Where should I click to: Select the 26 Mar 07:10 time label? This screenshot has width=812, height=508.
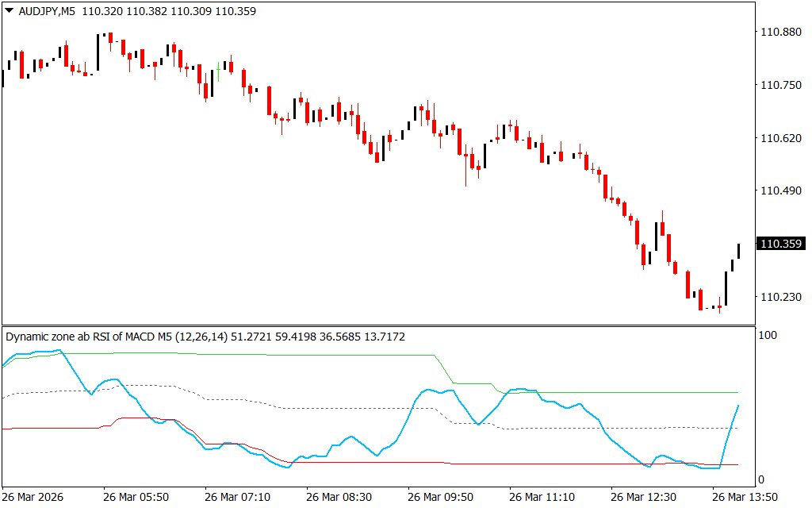[237, 497]
